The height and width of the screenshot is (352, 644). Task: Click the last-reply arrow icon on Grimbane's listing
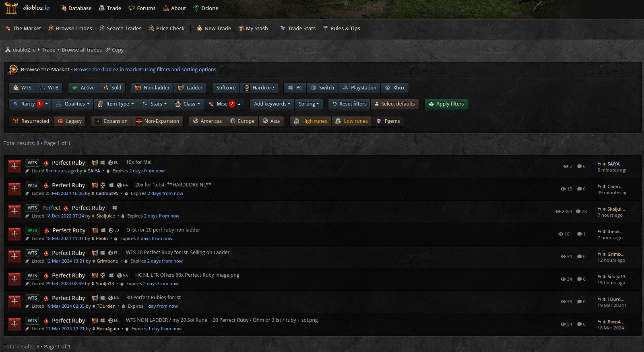[x=599, y=254]
